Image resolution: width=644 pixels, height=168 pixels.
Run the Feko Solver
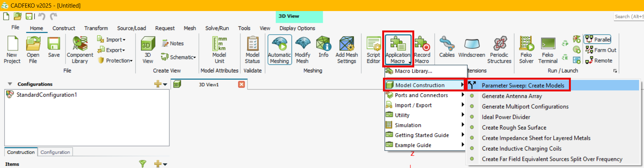tap(526, 50)
